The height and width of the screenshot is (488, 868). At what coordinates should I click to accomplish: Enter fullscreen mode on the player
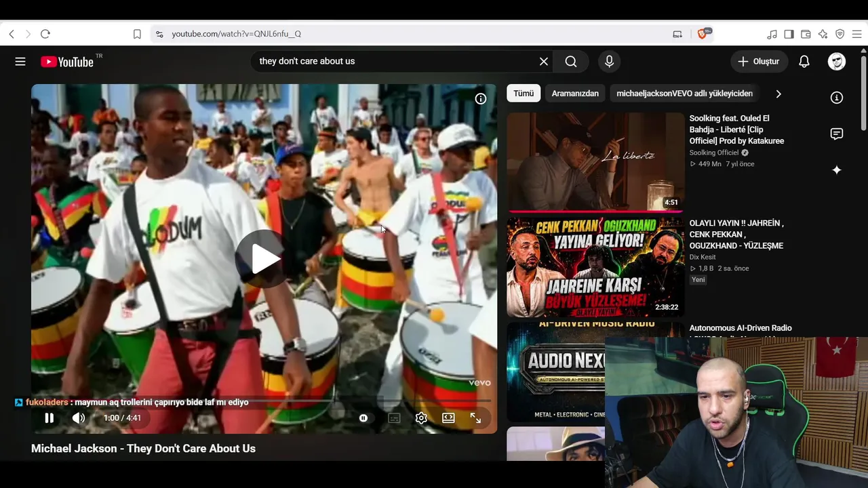[x=475, y=418]
